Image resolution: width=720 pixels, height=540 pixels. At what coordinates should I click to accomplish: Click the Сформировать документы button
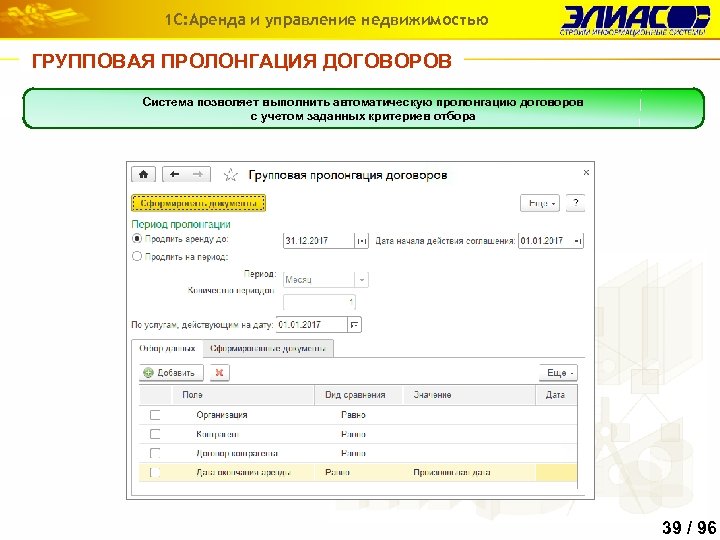click(198, 203)
